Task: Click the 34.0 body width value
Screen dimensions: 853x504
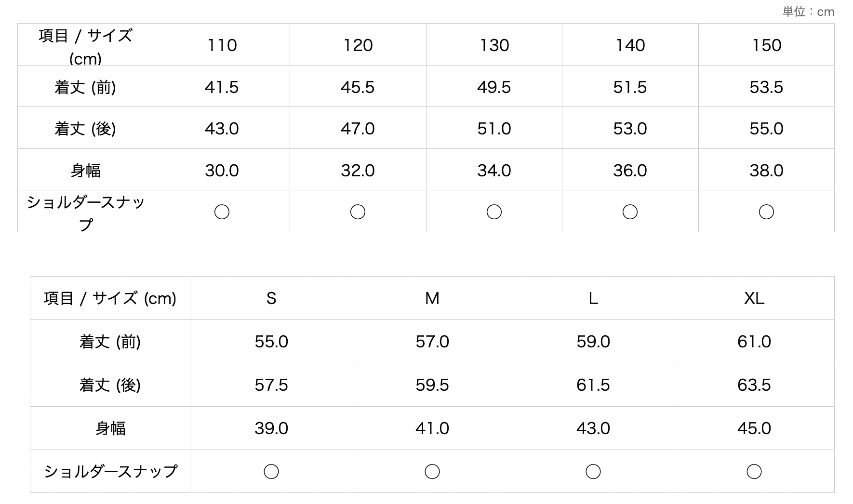Action: tap(494, 171)
